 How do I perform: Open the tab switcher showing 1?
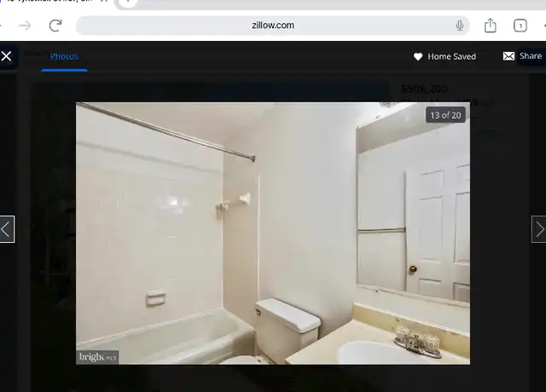click(x=520, y=26)
